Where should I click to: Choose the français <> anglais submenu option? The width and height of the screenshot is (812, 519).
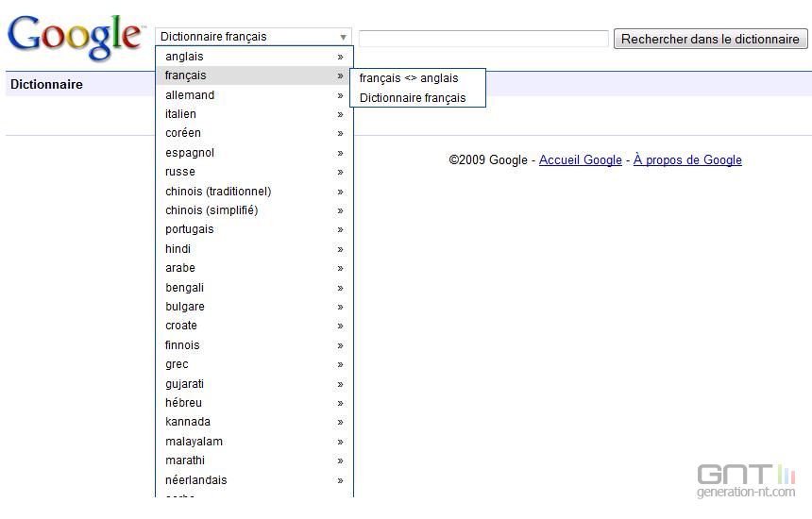[409, 78]
